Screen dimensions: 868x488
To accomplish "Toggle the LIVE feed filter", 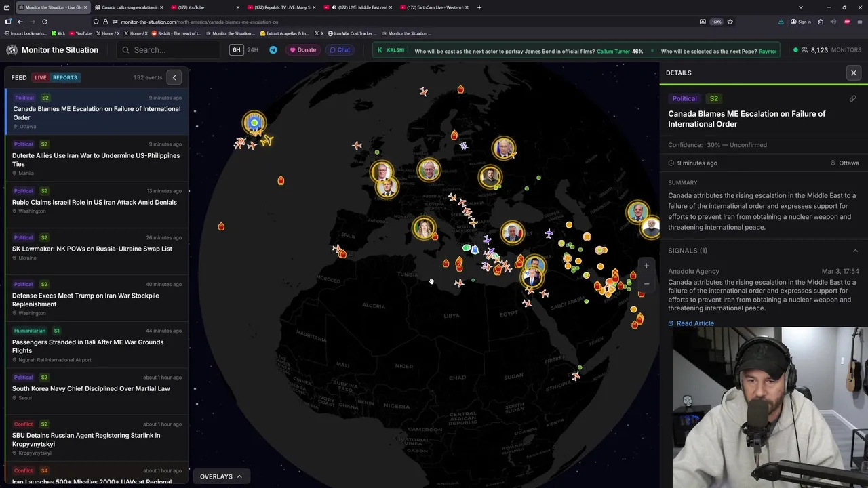I will (x=41, y=77).
